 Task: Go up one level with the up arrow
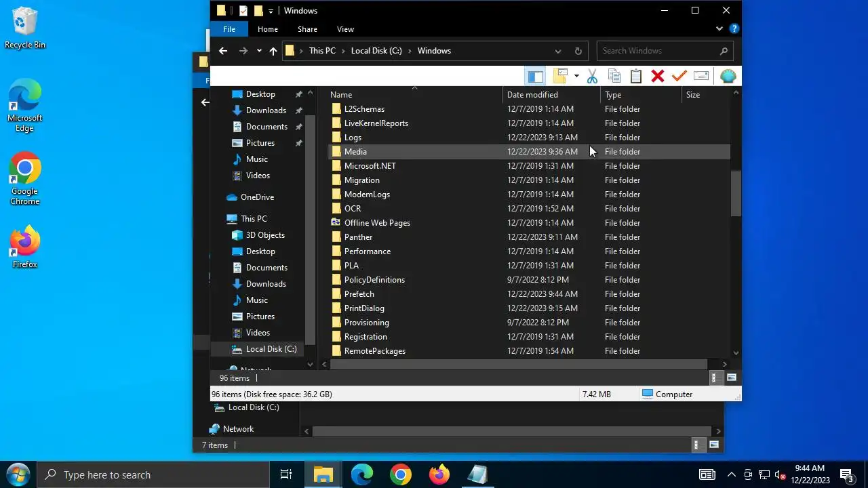[273, 51]
